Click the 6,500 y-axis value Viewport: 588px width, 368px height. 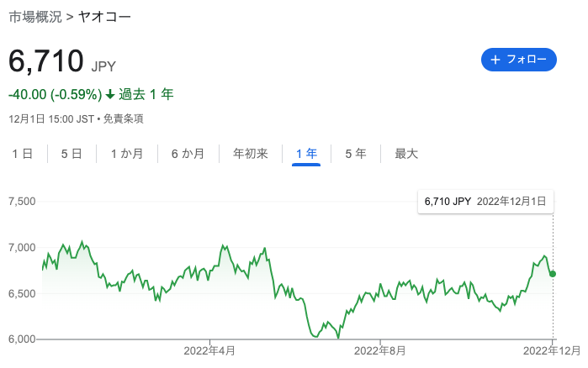point(22,293)
